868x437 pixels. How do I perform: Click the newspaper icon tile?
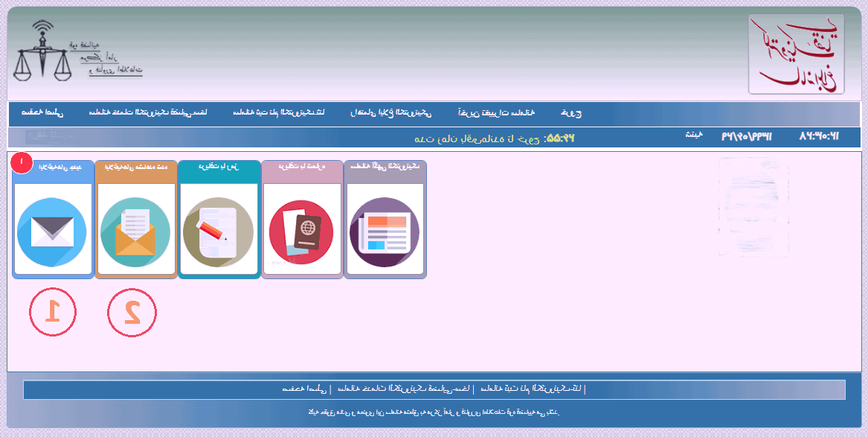[x=385, y=229]
